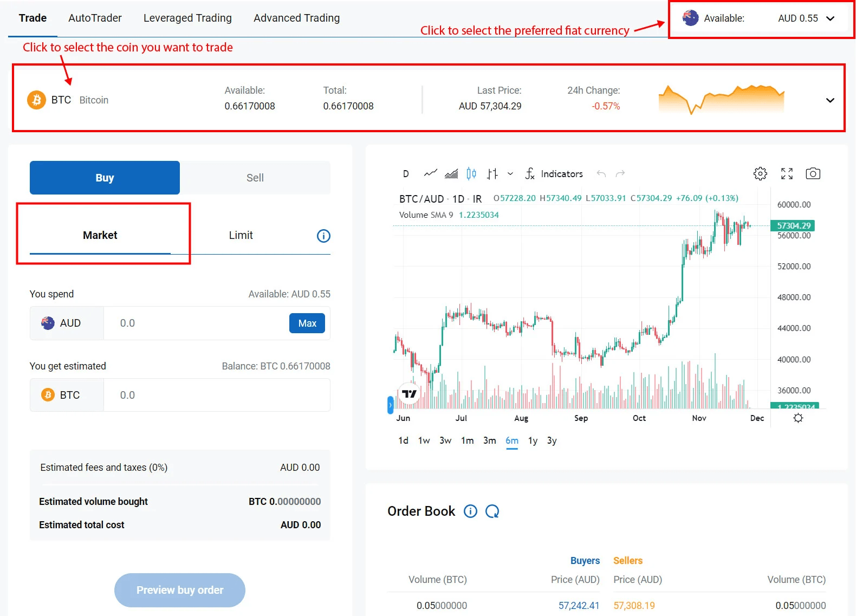Switch to the Sell side

click(x=255, y=177)
